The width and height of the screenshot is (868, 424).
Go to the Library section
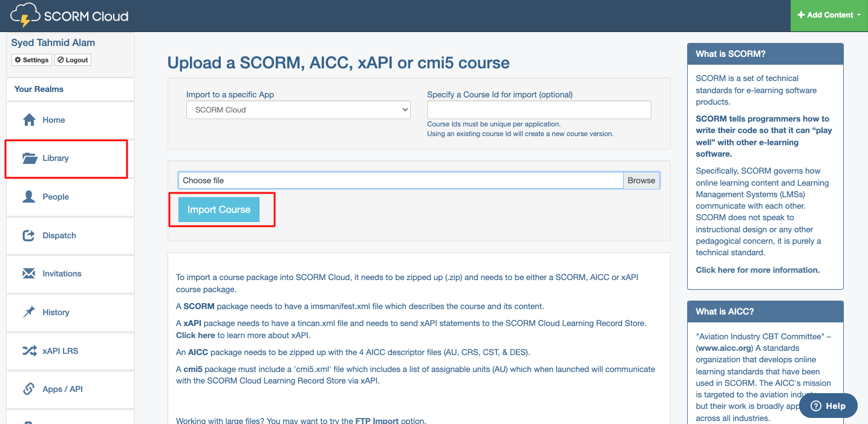pos(70,158)
